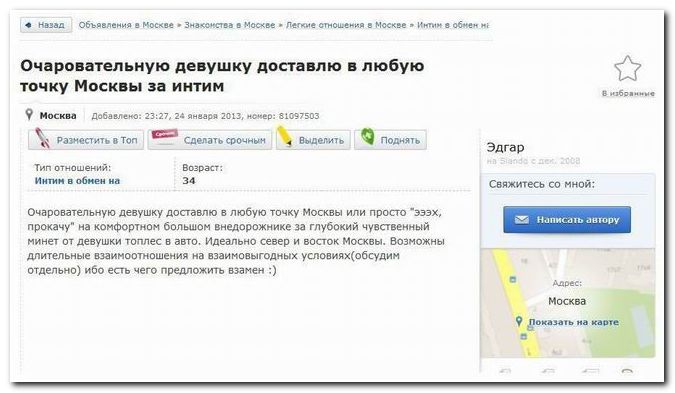Click the listing title heading
The image size is (675, 393).
pos(222,76)
